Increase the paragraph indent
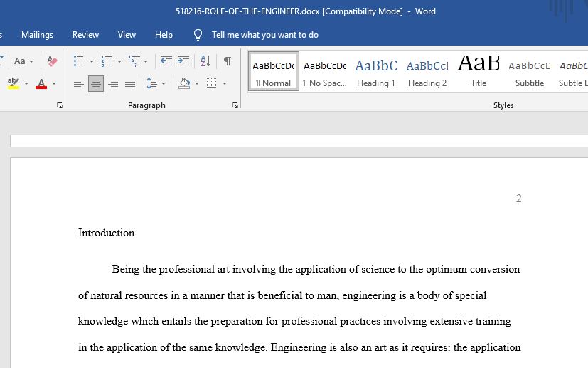Viewport: 588px width, 368px height. click(x=183, y=61)
